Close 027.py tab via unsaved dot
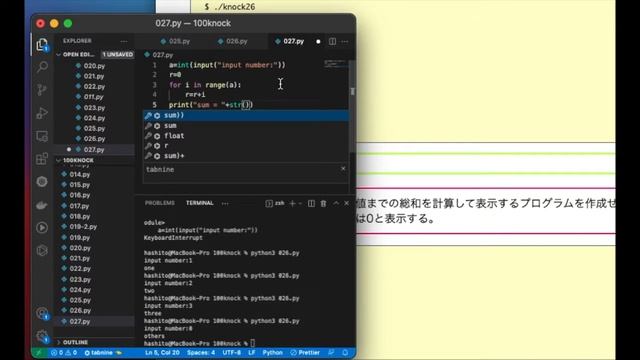The image size is (640, 360). click(x=318, y=41)
